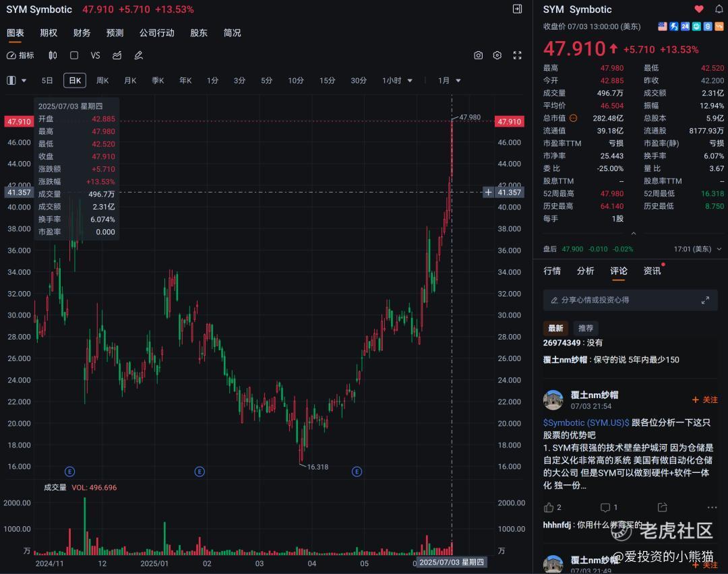This screenshot has width=728, height=574.
Task: Select 季K chart period
Action: pos(158,80)
